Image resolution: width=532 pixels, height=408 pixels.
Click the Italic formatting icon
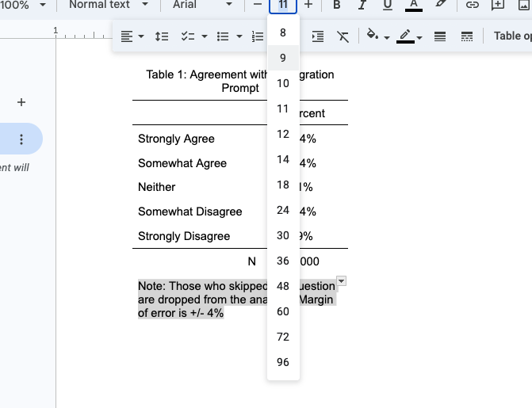(x=362, y=5)
